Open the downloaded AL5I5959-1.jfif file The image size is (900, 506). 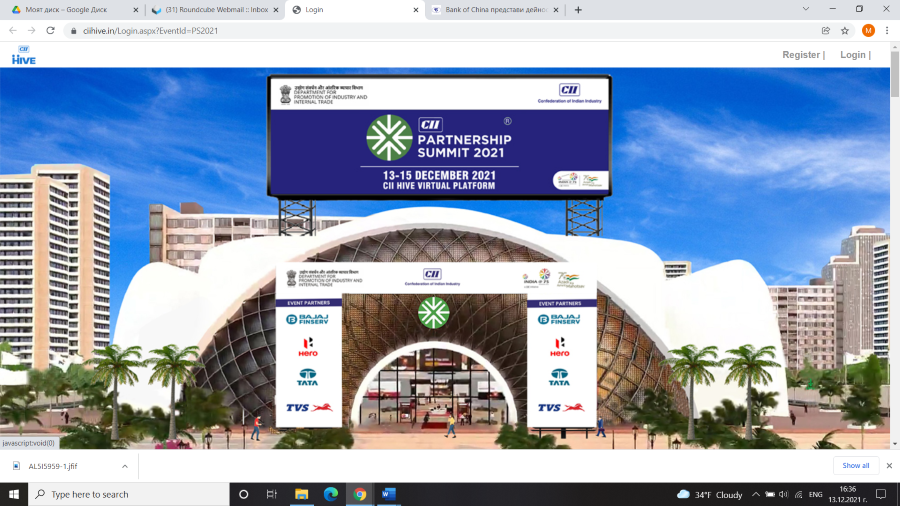coord(53,466)
